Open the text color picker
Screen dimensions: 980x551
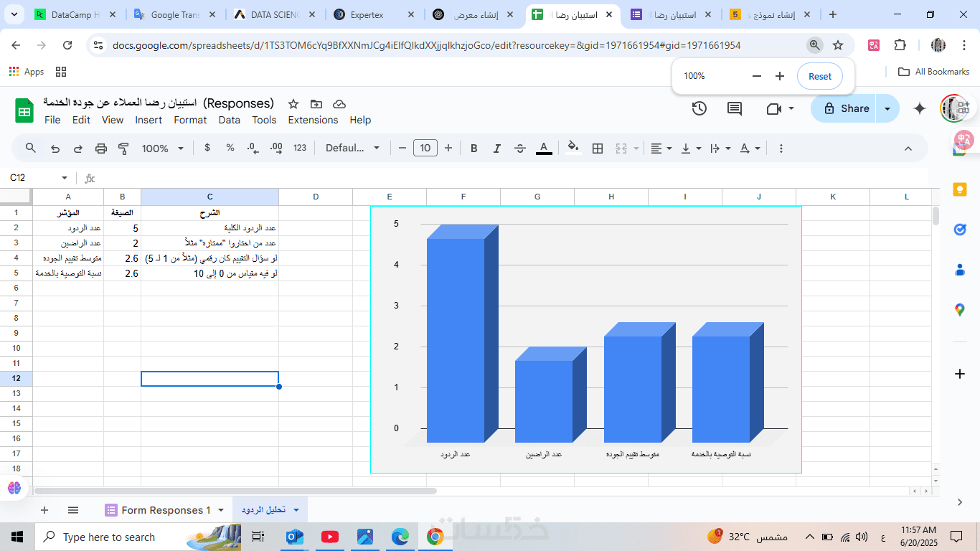(x=545, y=149)
